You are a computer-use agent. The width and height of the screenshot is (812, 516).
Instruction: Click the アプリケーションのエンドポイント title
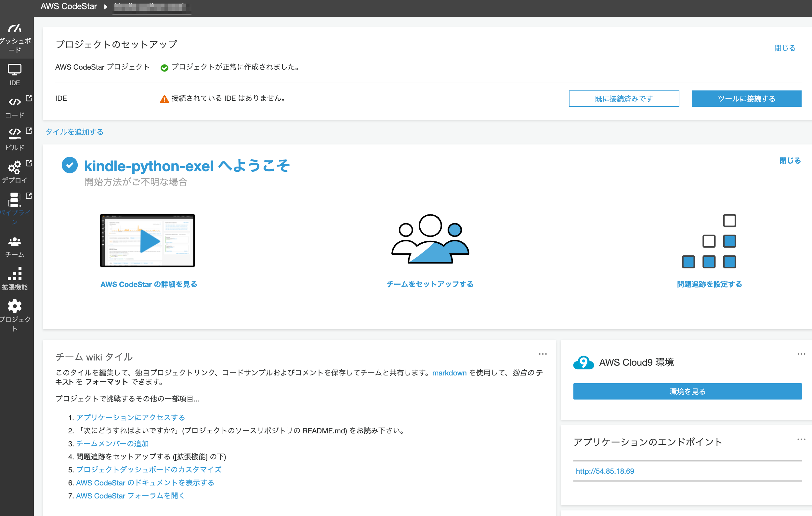[648, 442]
